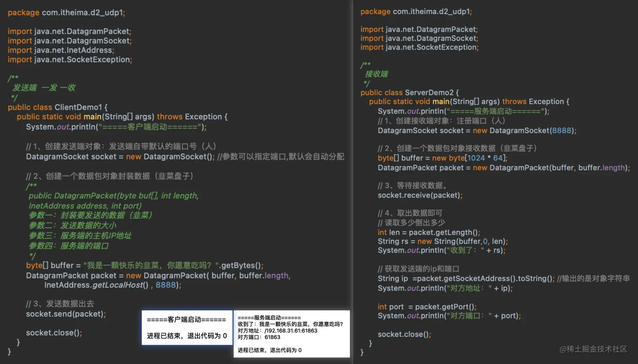This screenshot has width=638, height=364.
Task: Click the println "=====客户端启动======" code line
Action: pos(116,127)
